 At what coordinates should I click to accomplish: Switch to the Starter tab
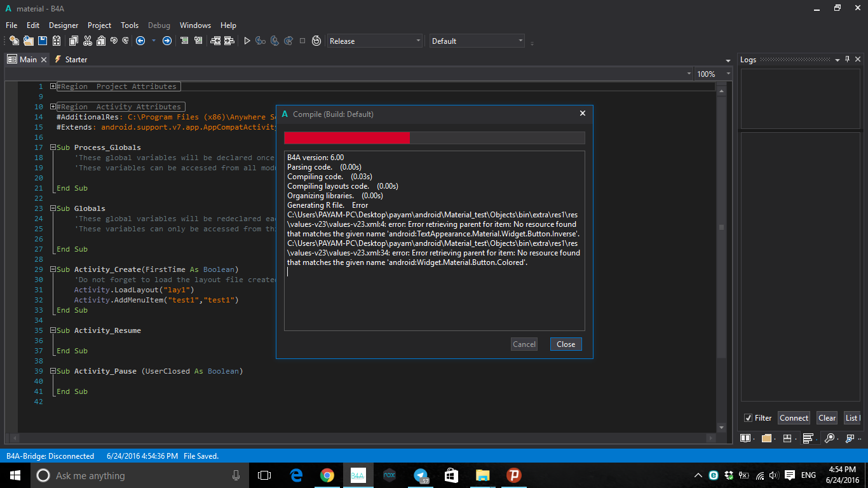point(76,59)
